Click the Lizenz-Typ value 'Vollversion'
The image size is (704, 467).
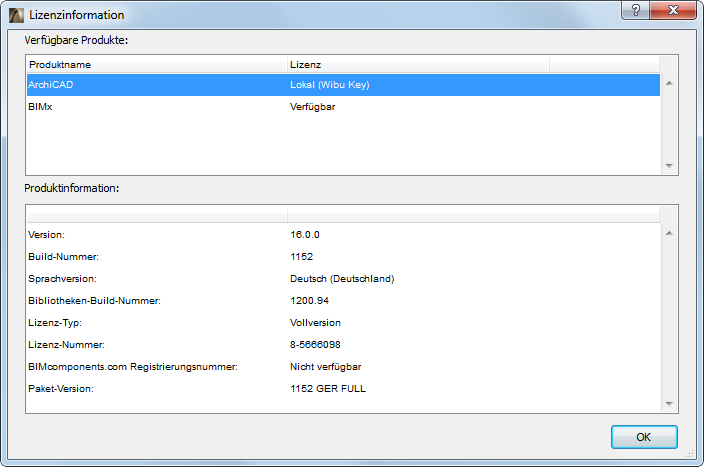(315, 323)
